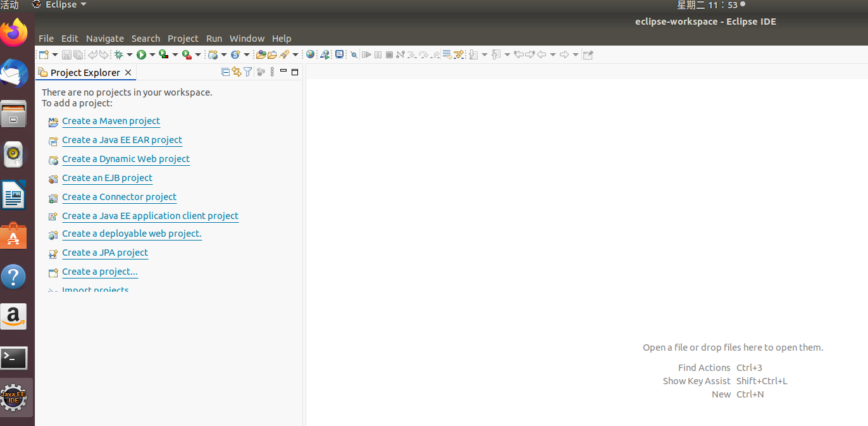This screenshot has width=868, height=426.
Task: Expand the New Servlet dropdown arrow
Action: (x=247, y=54)
